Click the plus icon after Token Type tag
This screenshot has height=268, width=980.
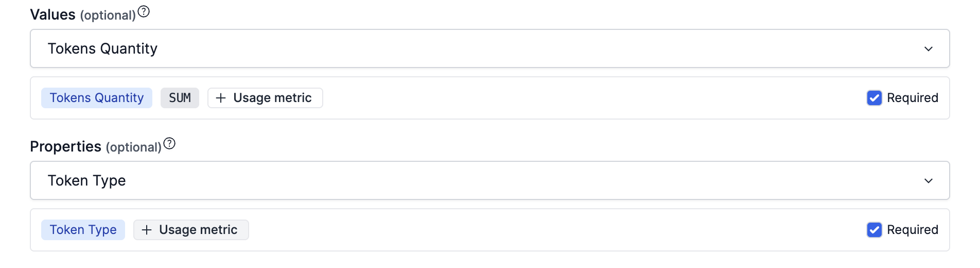[147, 230]
